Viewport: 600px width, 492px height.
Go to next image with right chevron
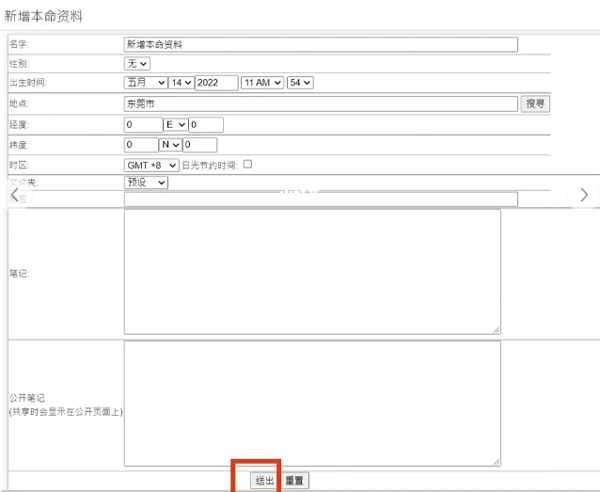click(x=584, y=195)
